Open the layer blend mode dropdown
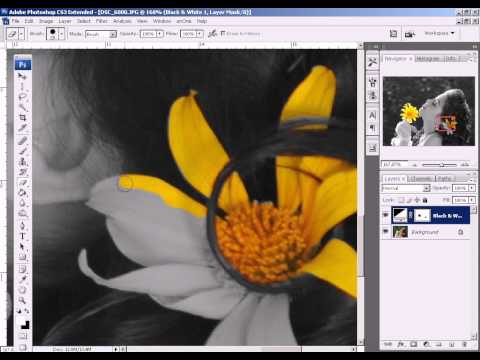480x360 pixels. tap(406, 188)
